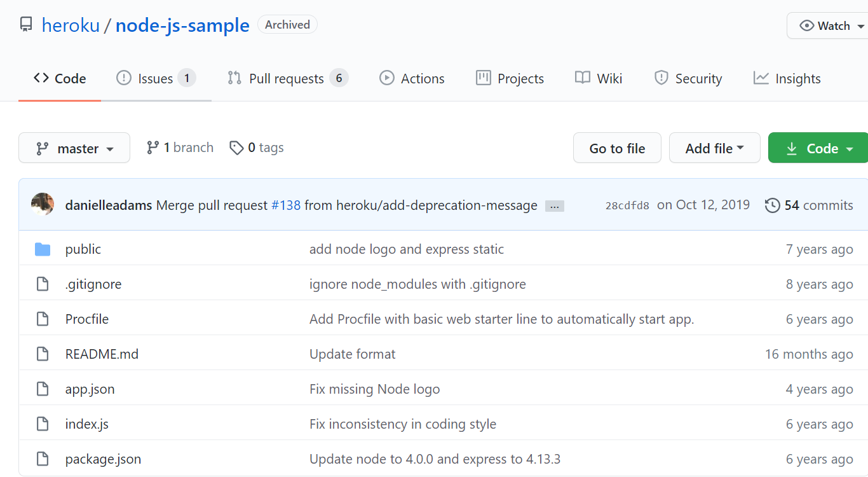Click the '8 years ago' timestamp
The height and width of the screenshot is (477, 868).
click(x=820, y=284)
